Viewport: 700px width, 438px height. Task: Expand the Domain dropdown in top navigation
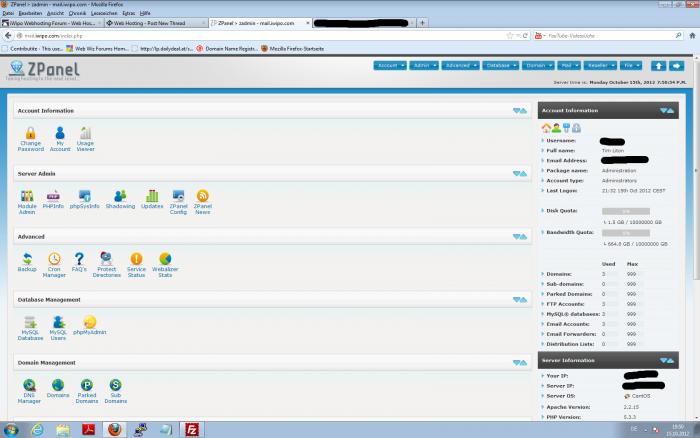[538, 66]
